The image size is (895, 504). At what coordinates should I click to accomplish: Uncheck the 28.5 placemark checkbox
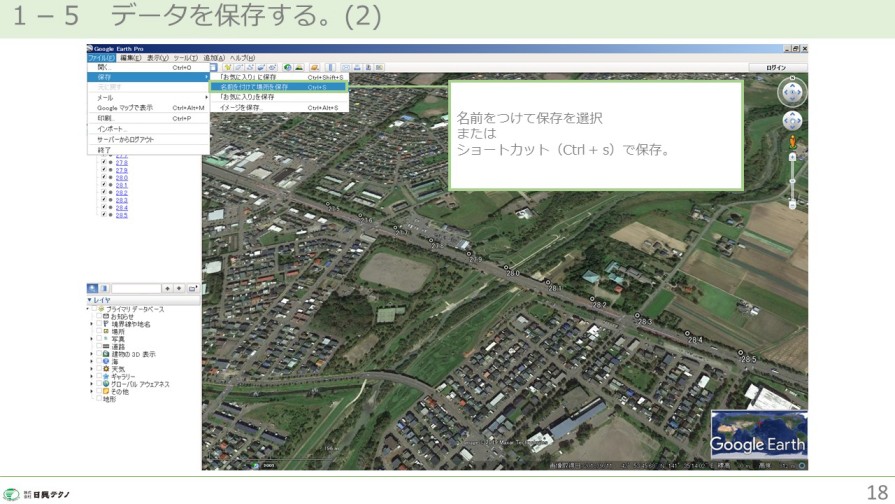click(103, 215)
